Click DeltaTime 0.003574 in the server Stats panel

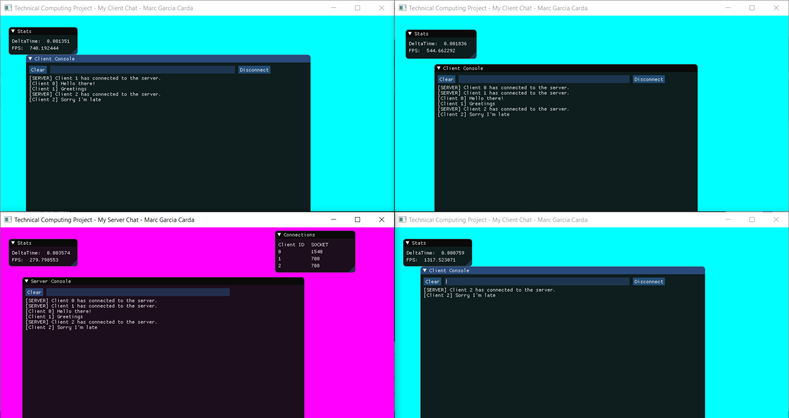(x=41, y=253)
